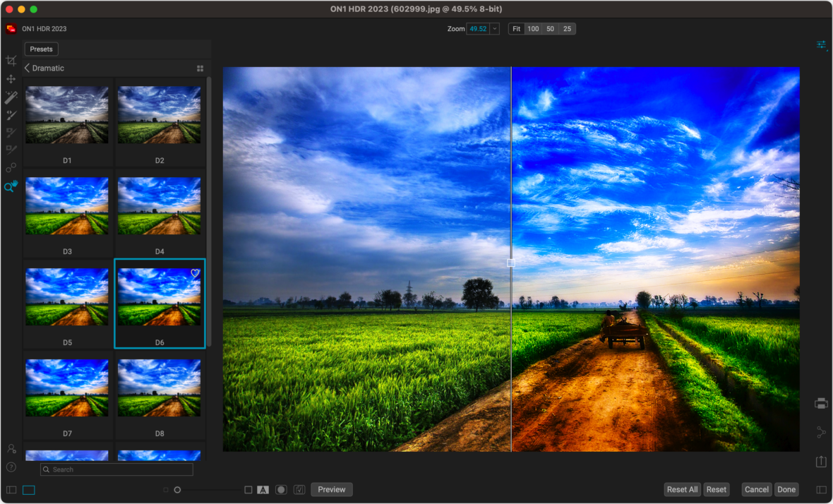This screenshot has width=833, height=504.
Task: Open the Presets tab
Action: 42,49
